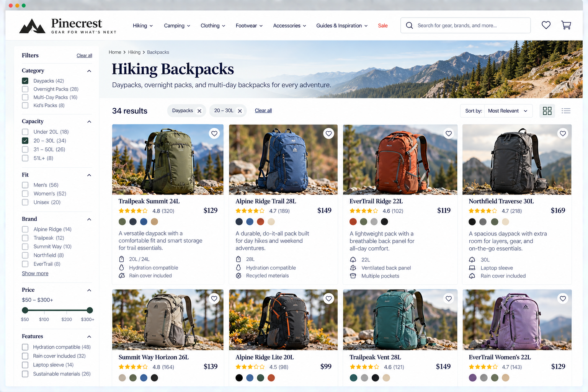Favorite the Trailpeak Vent 28L pack
This screenshot has height=392, width=588.
(449, 299)
